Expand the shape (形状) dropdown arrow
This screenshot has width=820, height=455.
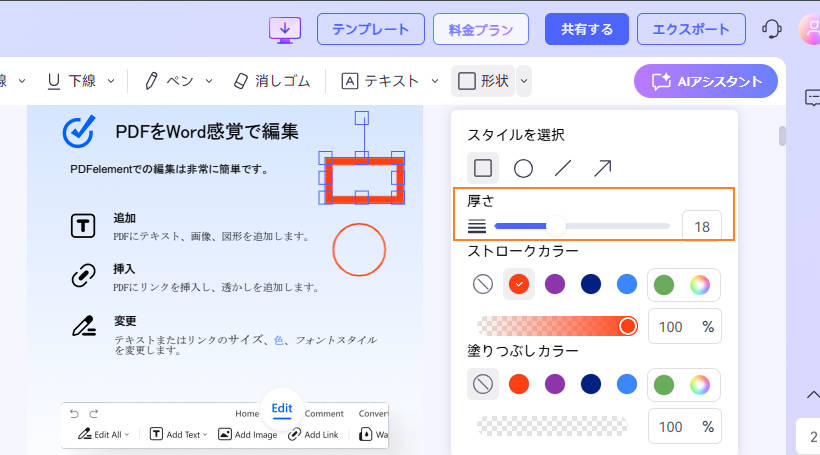(x=524, y=80)
